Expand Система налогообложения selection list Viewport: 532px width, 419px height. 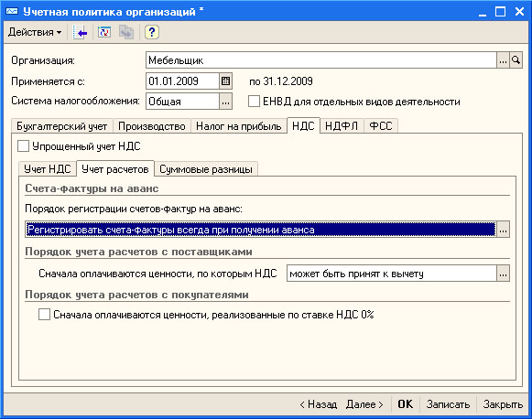(225, 102)
